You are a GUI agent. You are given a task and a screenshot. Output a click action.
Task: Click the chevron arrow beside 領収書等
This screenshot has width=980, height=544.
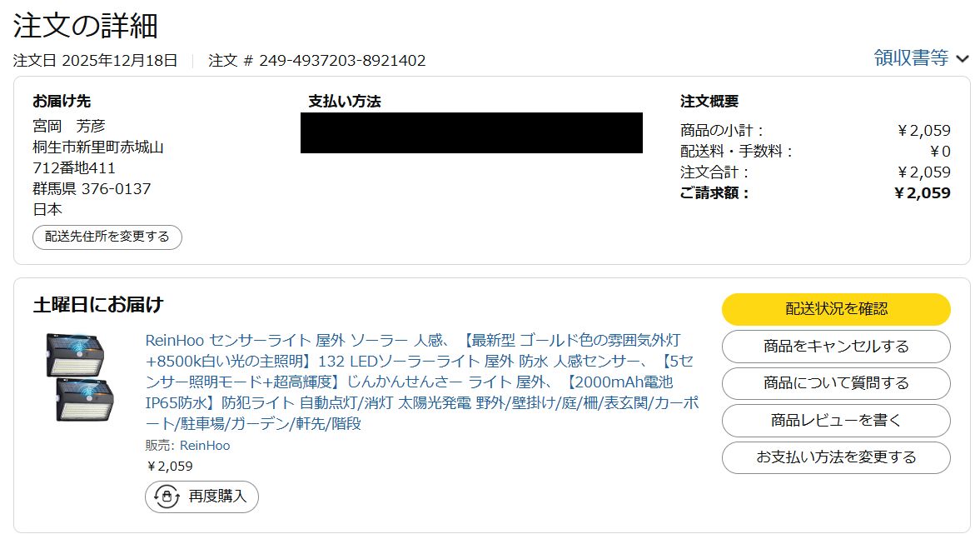click(x=963, y=58)
